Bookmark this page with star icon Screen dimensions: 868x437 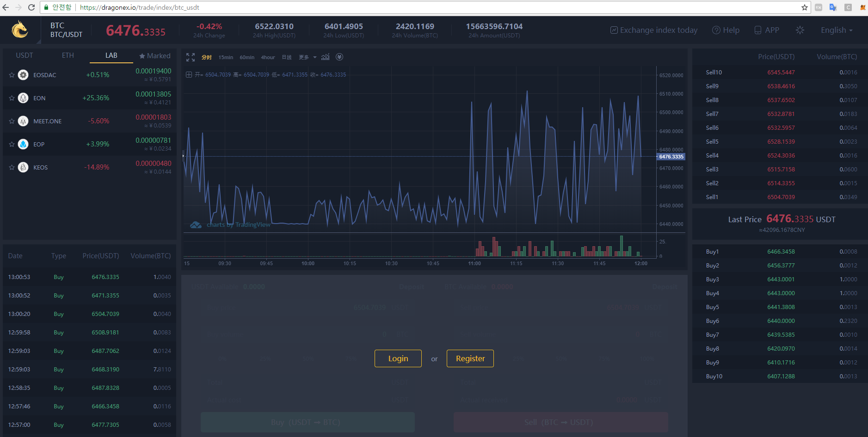tap(805, 7)
